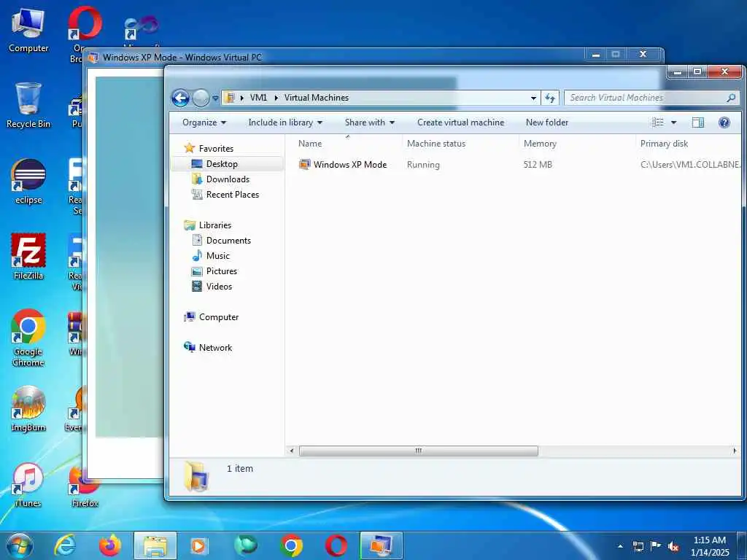
Task: Click New folder in toolbar
Action: pyautogui.click(x=547, y=122)
